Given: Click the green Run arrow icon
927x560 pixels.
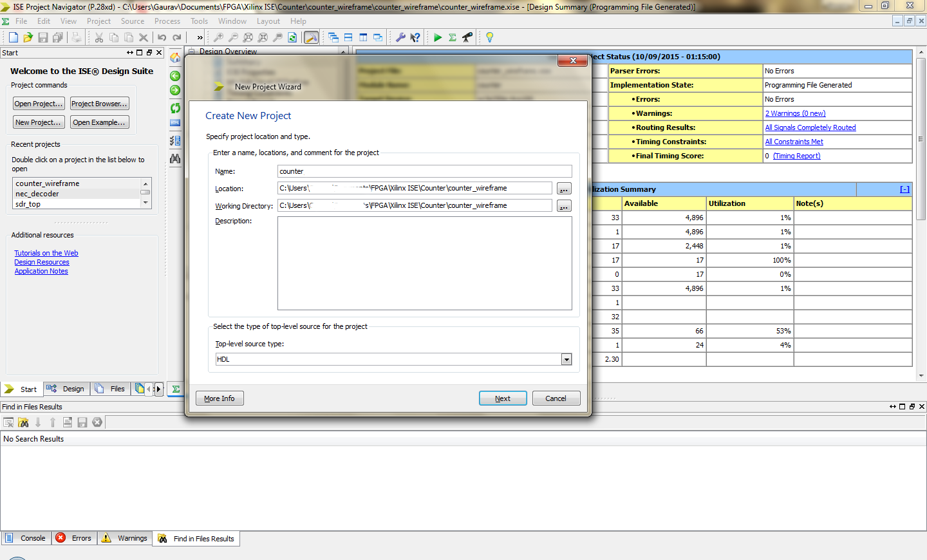Looking at the screenshot, I should (437, 37).
